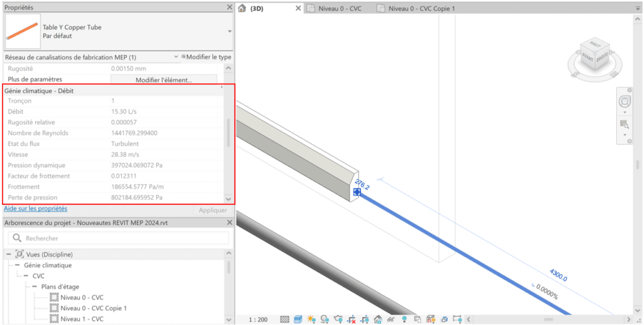Close the {3D} view tab

[x=298, y=8]
